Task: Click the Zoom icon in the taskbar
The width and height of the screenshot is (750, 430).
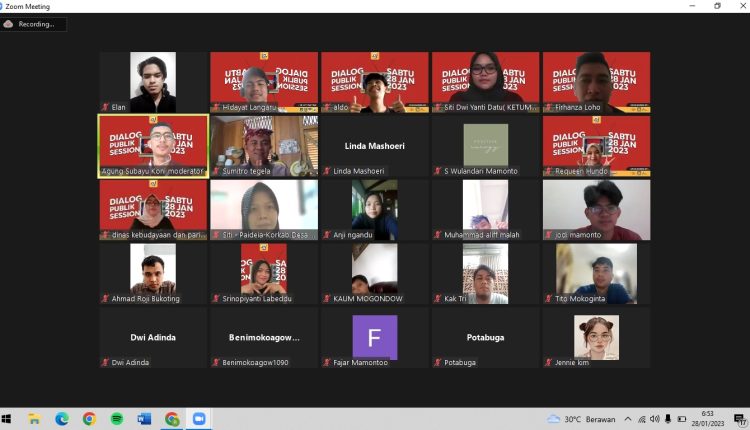Action: pyautogui.click(x=199, y=419)
